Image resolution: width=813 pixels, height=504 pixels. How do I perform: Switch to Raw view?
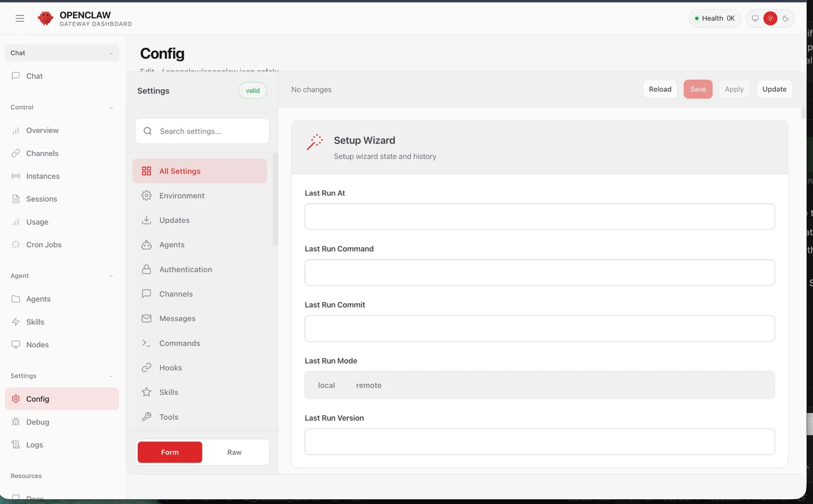click(234, 452)
